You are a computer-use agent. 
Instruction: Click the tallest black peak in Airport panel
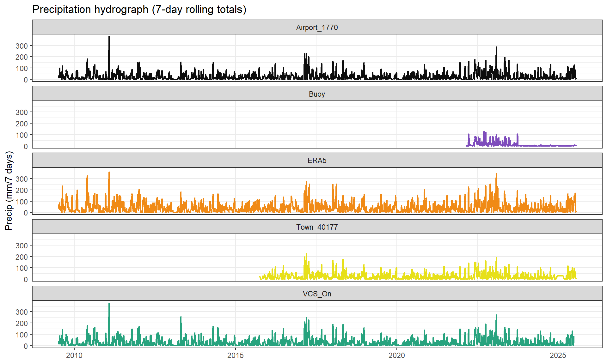coord(109,38)
